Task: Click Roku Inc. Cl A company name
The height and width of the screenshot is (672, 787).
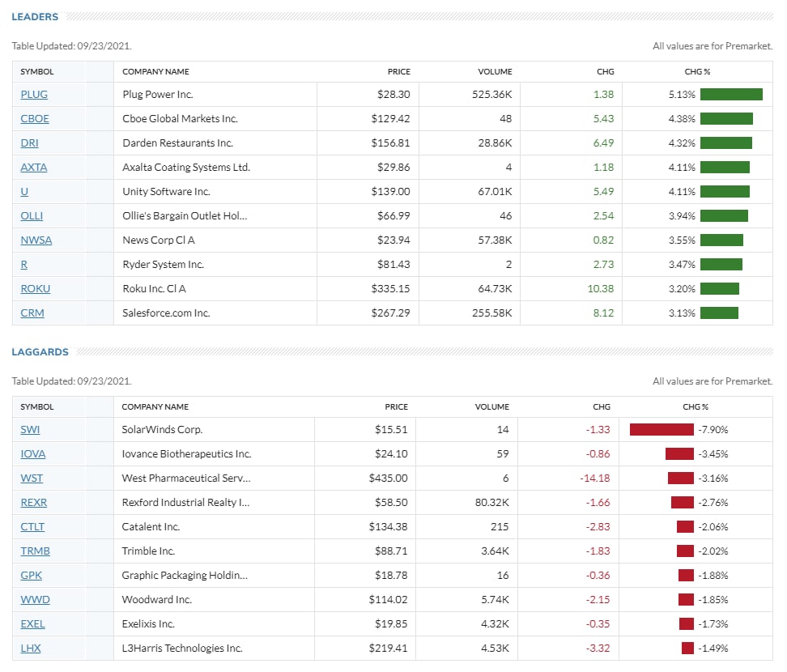Action: coord(154,288)
